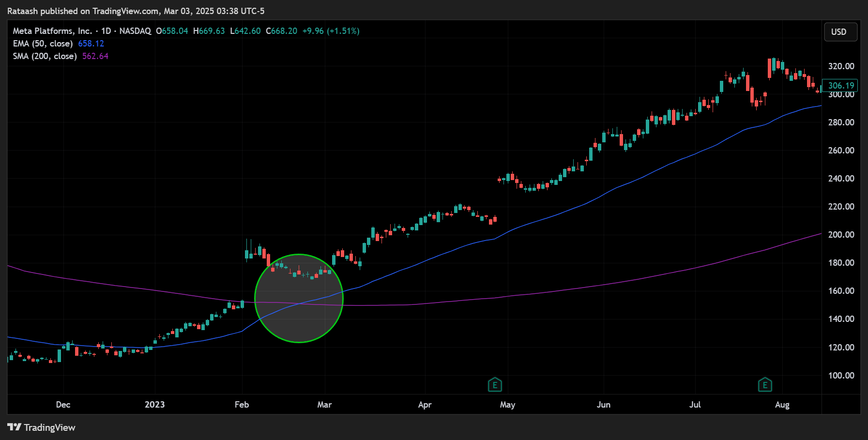Click the +9.96 (+1.51%) change value
The width and height of the screenshot is (868, 440).
click(331, 31)
